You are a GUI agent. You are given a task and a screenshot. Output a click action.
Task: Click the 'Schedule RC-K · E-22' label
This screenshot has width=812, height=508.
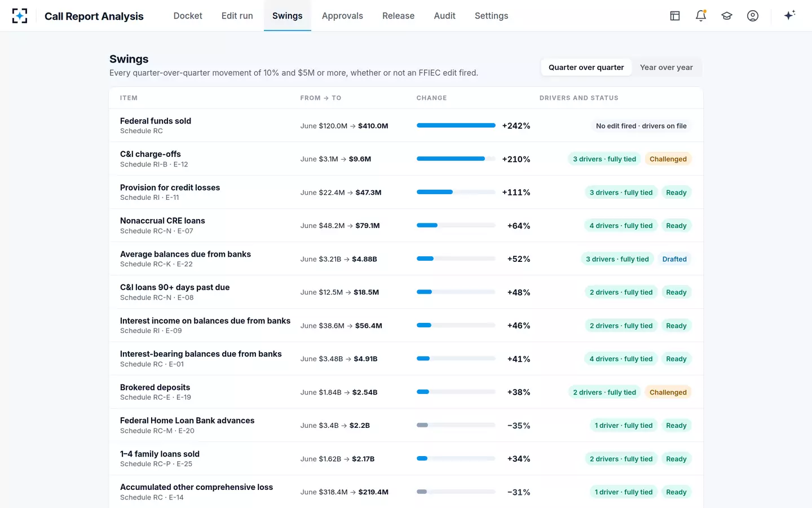156,264
